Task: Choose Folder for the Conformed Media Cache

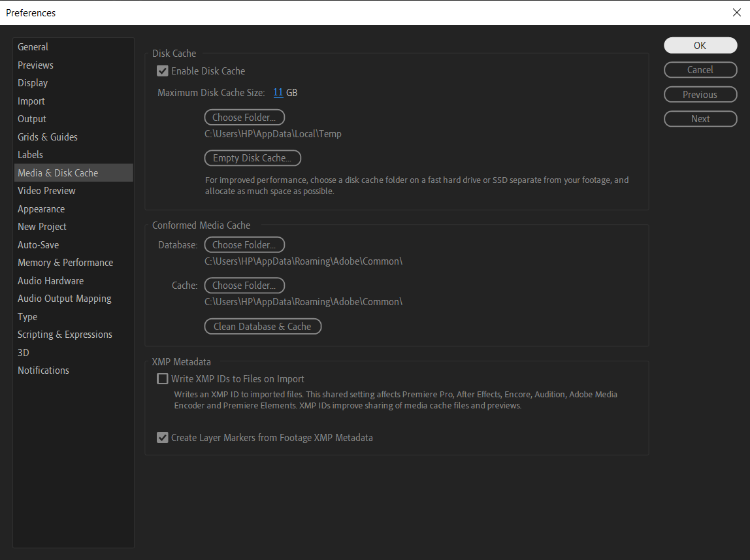Action: tap(244, 286)
